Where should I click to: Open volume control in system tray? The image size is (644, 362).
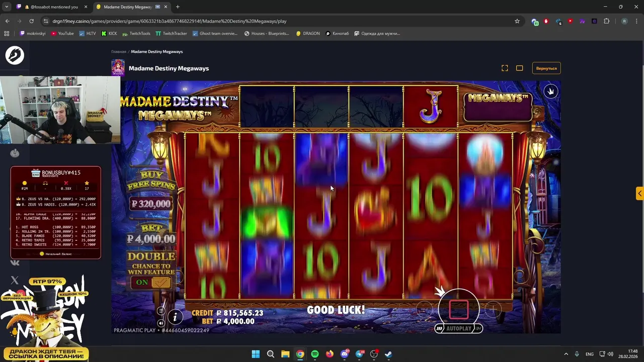click(610, 354)
